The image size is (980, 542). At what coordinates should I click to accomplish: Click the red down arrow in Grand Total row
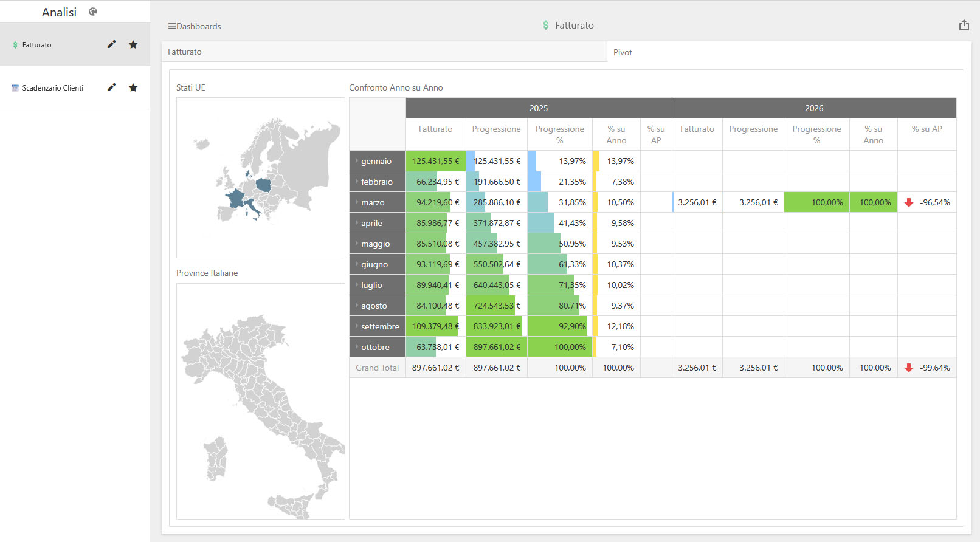click(909, 368)
